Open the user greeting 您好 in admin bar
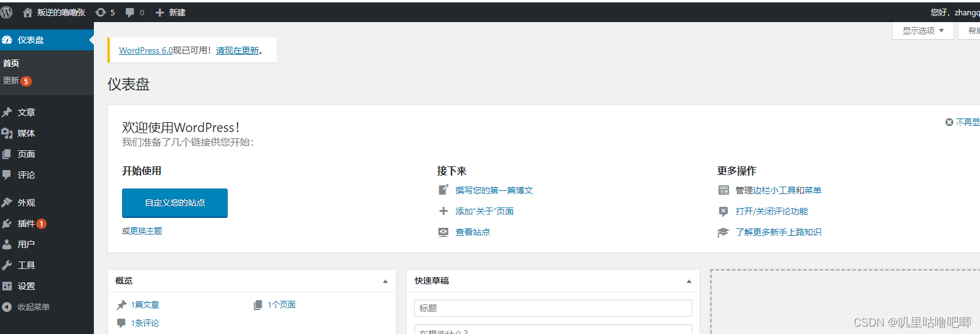Viewport: 980px width, 334px height. coord(955,12)
